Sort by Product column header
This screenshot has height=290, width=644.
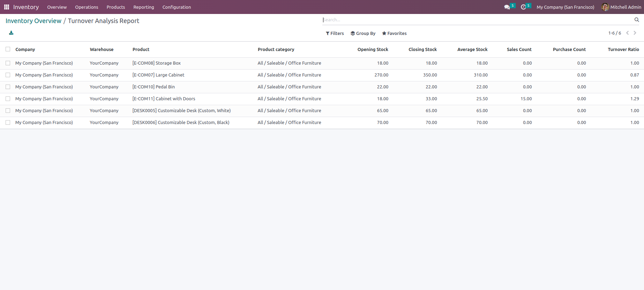[141, 50]
